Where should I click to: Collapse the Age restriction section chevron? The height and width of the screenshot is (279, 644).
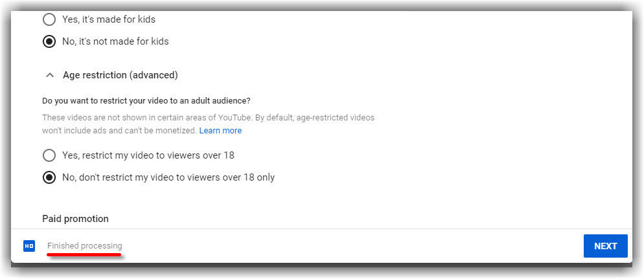(50, 75)
